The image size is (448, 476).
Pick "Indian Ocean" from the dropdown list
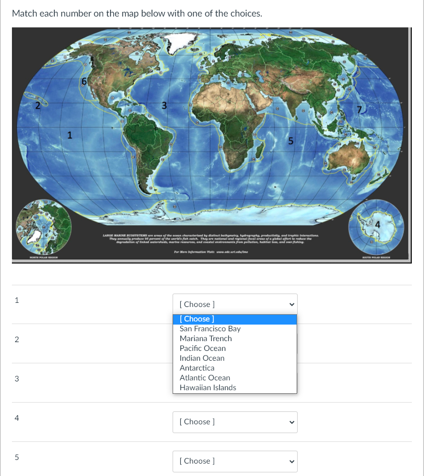[x=202, y=358]
